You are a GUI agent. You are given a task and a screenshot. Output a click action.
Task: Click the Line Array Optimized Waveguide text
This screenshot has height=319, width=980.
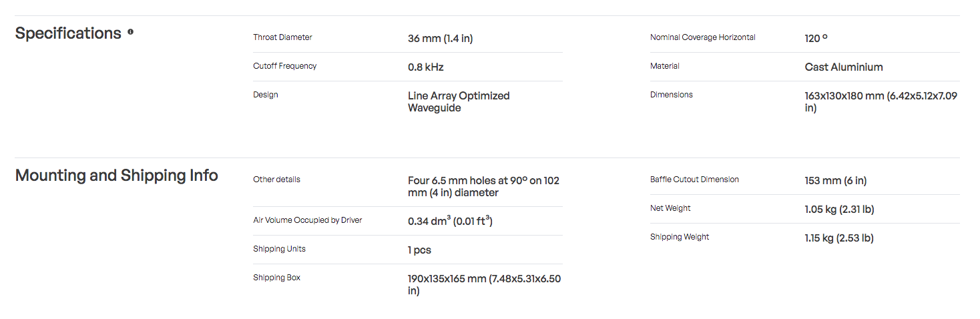coord(459,102)
